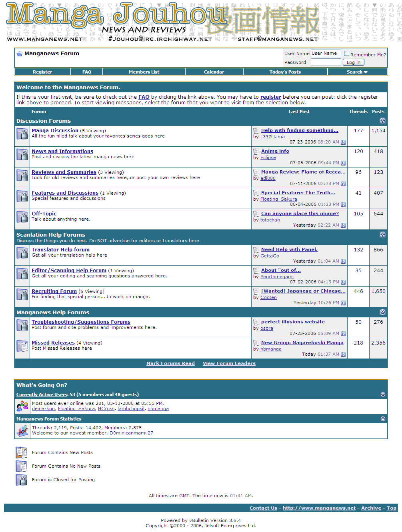Click the Reviews and Summaries forum status icon
This screenshot has height=532, width=402.
click(x=22, y=175)
